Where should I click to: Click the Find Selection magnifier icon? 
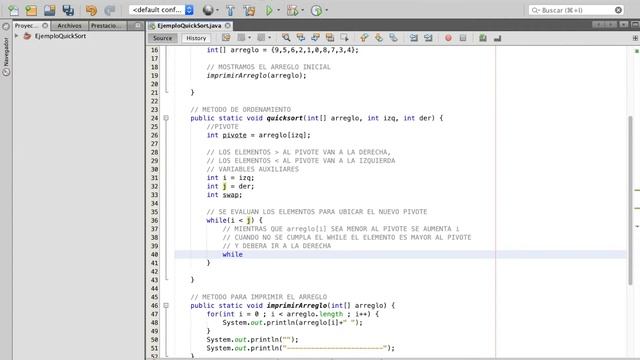286,38
